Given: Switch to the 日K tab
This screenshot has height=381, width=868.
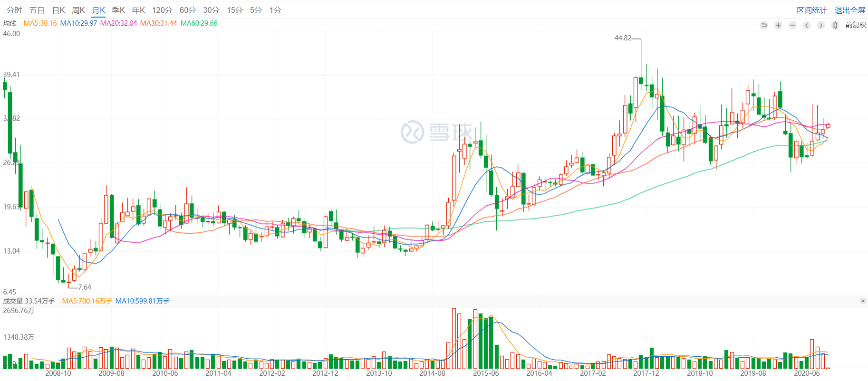Looking at the screenshot, I should tap(58, 10).
